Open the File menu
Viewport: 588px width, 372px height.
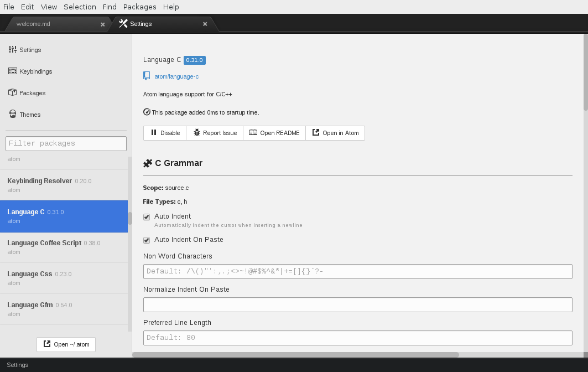pyautogui.click(x=9, y=7)
